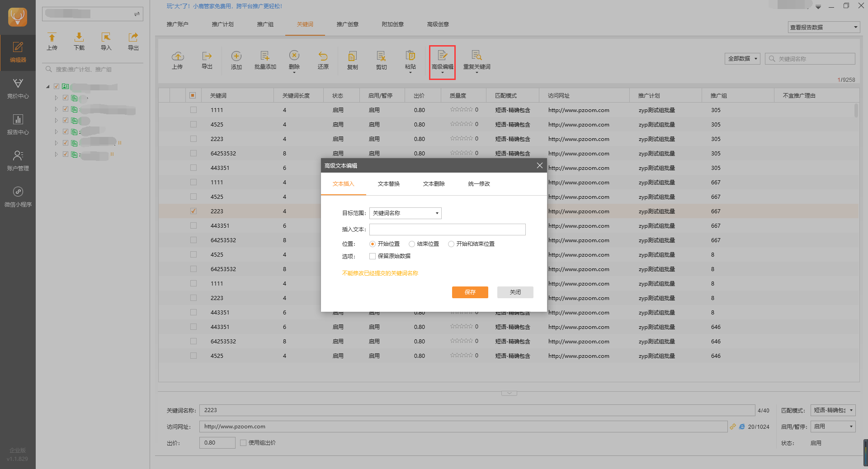Click the 插入文本 input field
Screen dimensions: 868x469
pyautogui.click(x=448, y=230)
